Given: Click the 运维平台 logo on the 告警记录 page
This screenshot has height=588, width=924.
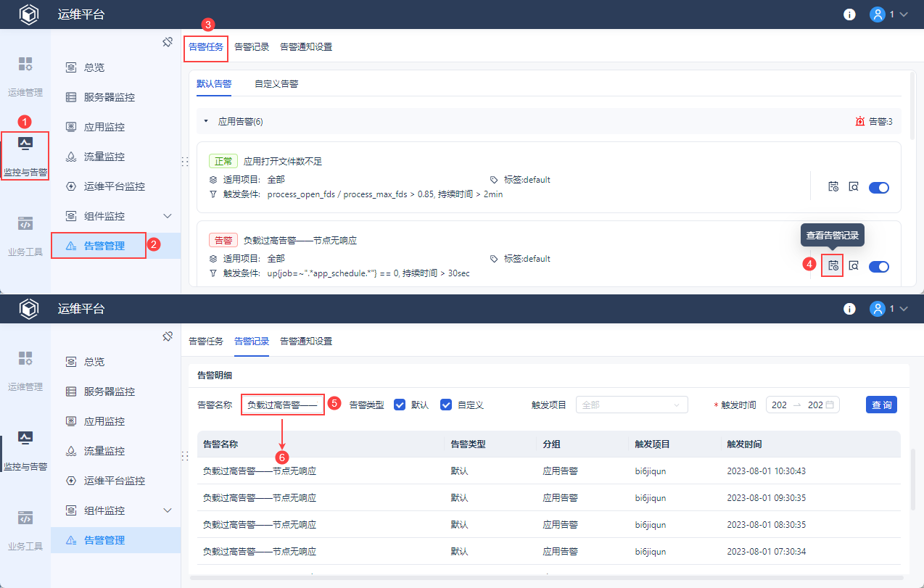Looking at the screenshot, I should [28, 309].
